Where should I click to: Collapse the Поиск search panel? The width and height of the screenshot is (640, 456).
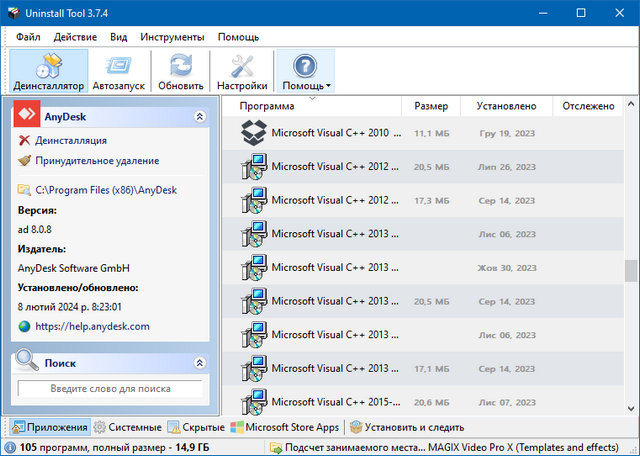[199, 363]
